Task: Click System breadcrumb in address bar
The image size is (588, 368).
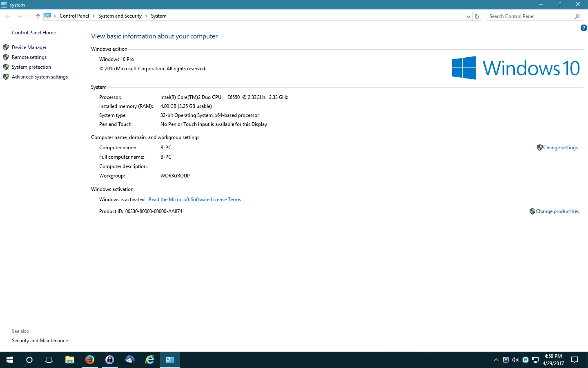Action: [159, 16]
